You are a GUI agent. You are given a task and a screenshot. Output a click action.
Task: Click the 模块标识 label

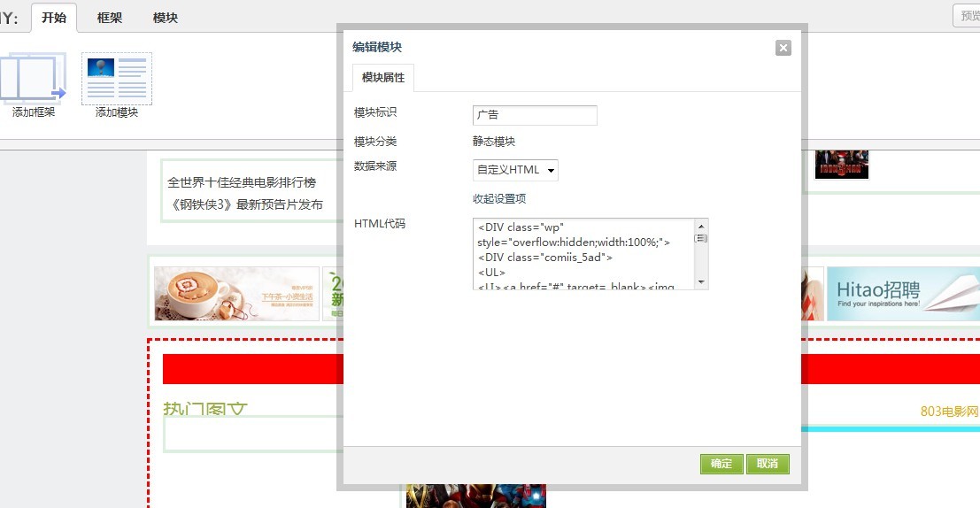[375, 112]
